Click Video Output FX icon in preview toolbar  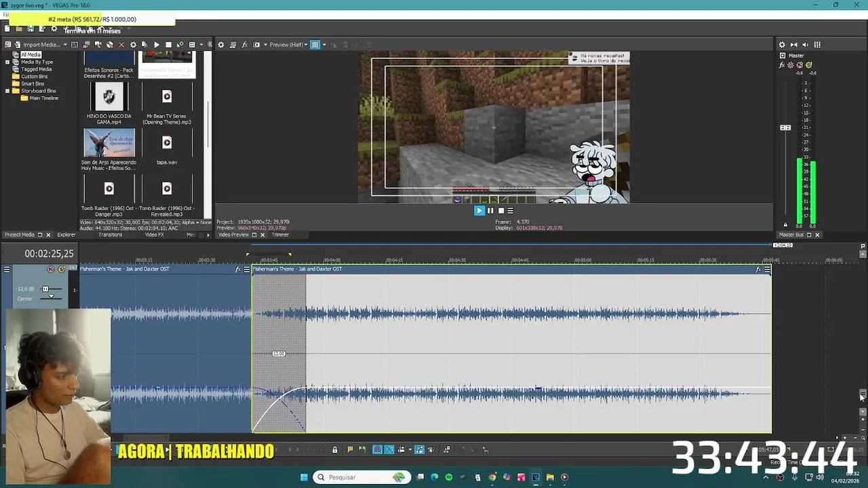tap(245, 45)
